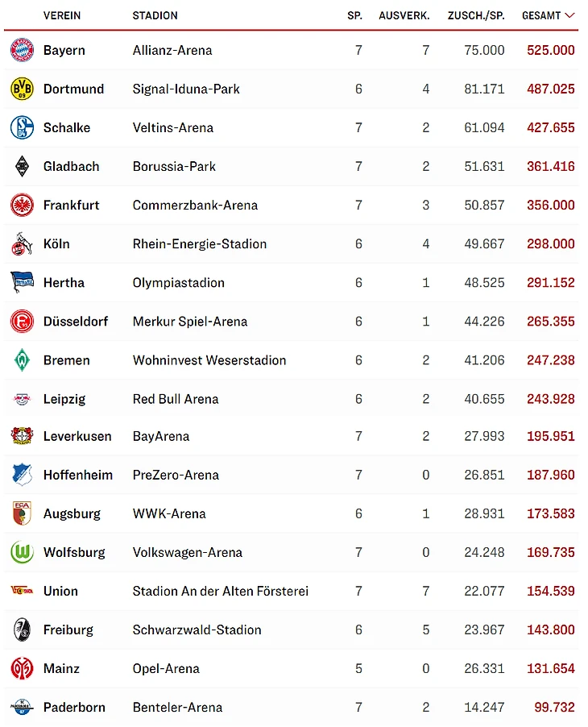Click the Mainz club crest
The width and height of the screenshot is (588, 727).
[x=22, y=668]
